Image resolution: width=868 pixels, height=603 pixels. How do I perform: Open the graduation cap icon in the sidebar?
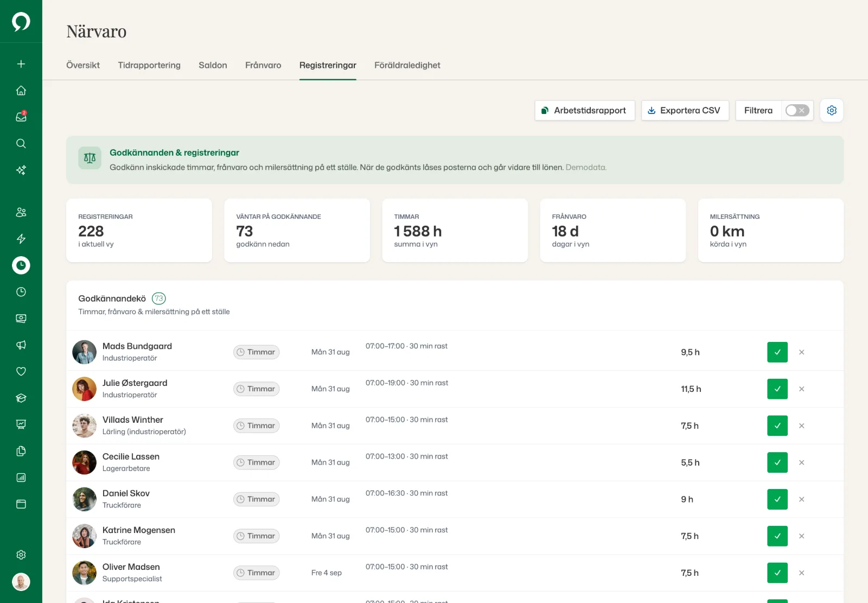[21, 398]
